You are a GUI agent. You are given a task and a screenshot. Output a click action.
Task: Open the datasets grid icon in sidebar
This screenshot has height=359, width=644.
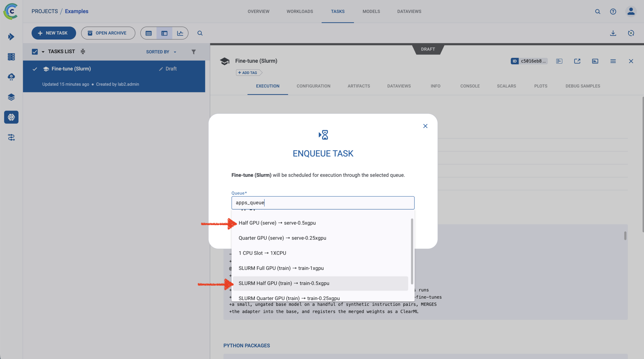(x=11, y=57)
